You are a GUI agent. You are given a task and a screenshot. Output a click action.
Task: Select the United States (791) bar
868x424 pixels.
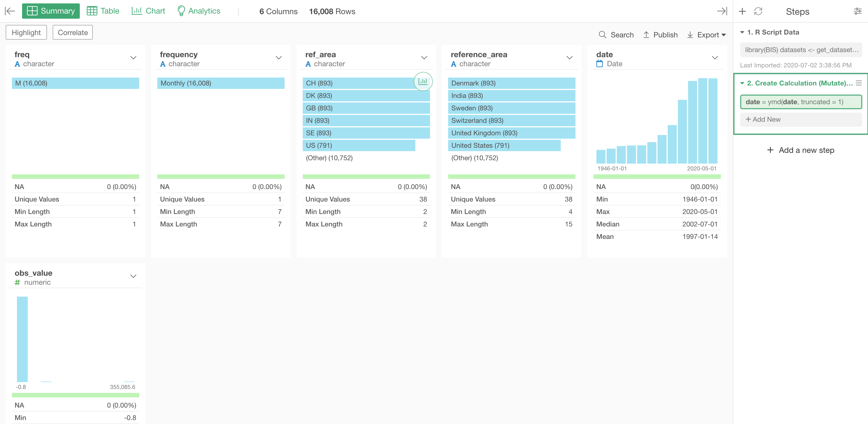[x=504, y=145]
